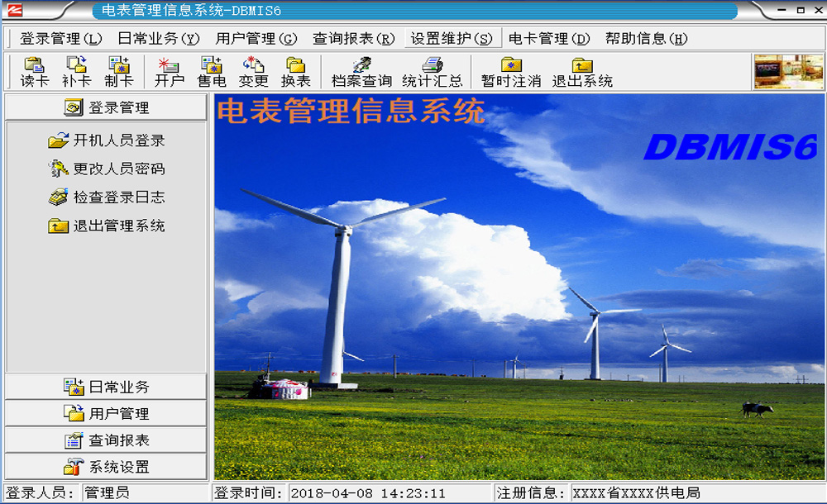
Task: Open the 用户管理 menu
Action: point(256,39)
